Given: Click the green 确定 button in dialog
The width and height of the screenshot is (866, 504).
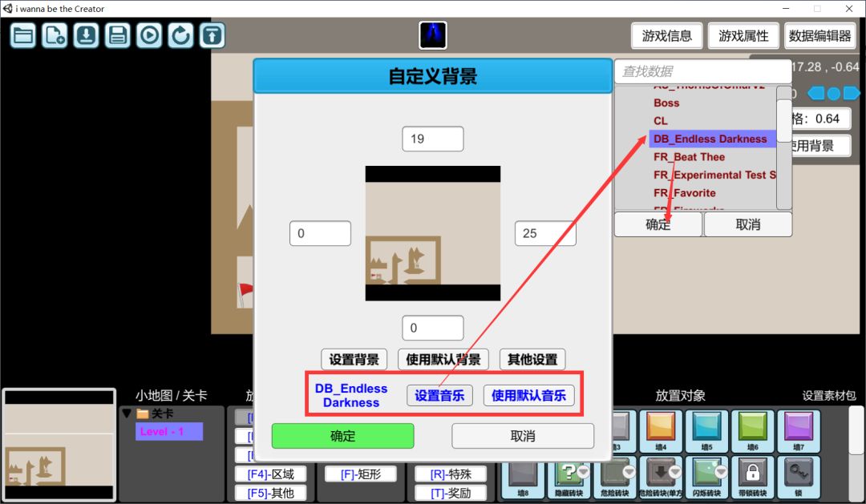Looking at the screenshot, I should 342,436.
